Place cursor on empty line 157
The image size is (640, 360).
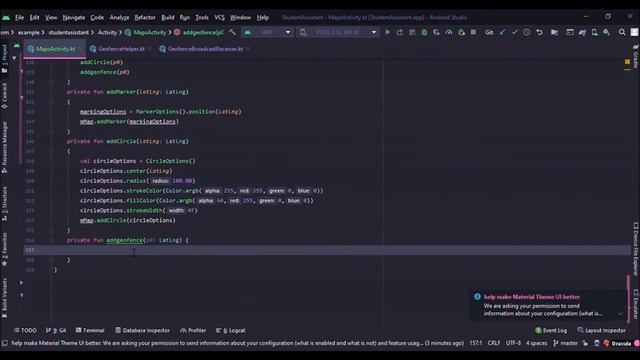coord(327,250)
